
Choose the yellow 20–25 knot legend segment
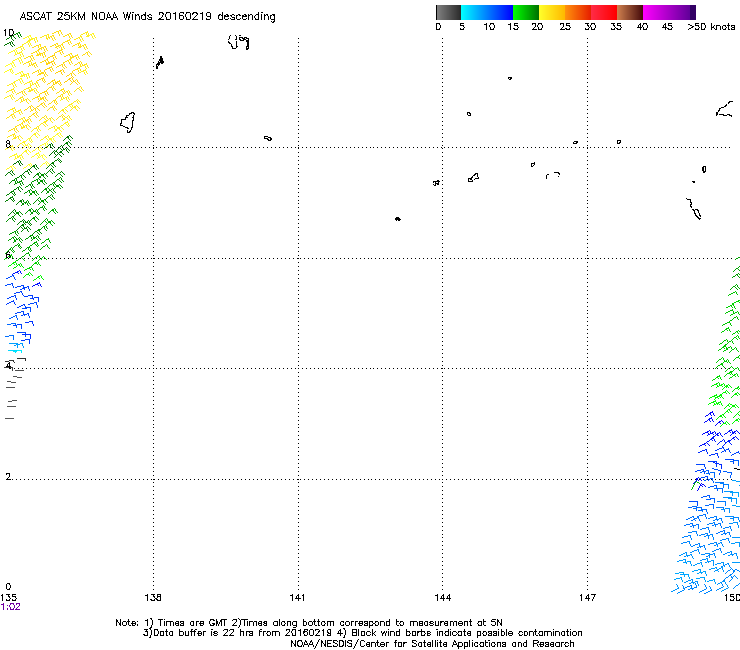tap(552, 12)
